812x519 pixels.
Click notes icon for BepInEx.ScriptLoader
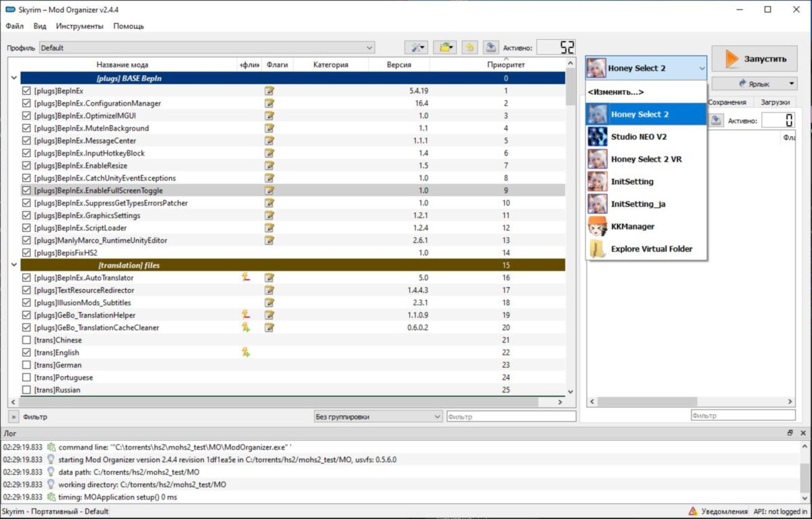point(269,228)
